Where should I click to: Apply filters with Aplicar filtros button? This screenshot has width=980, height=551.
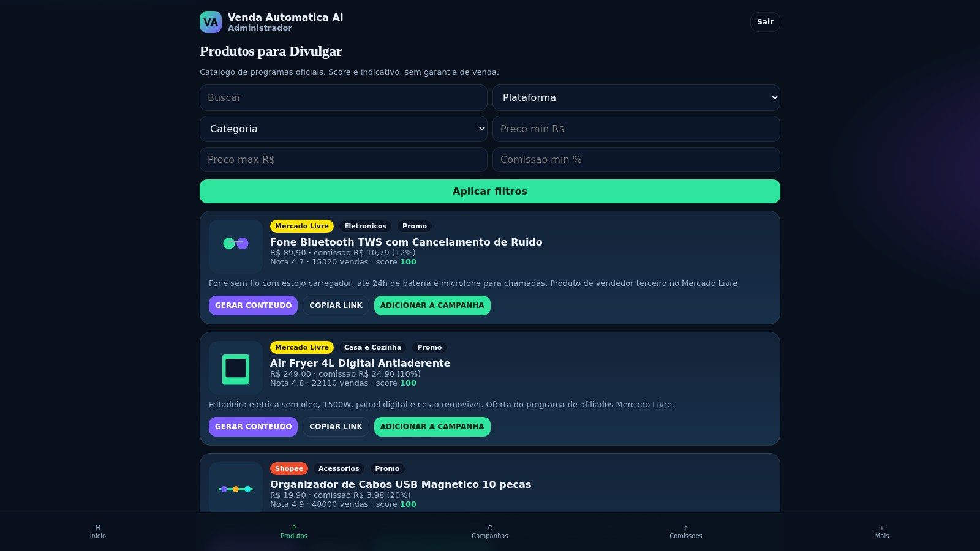(490, 191)
